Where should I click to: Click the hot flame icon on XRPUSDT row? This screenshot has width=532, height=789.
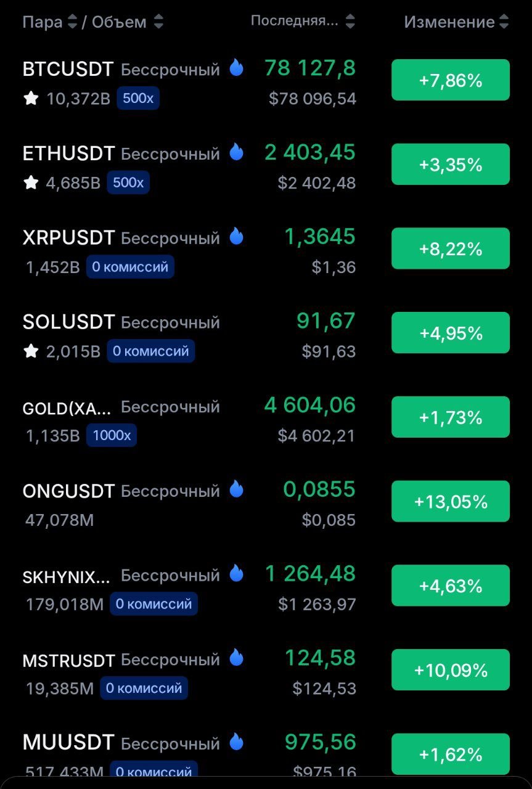pos(237,236)
